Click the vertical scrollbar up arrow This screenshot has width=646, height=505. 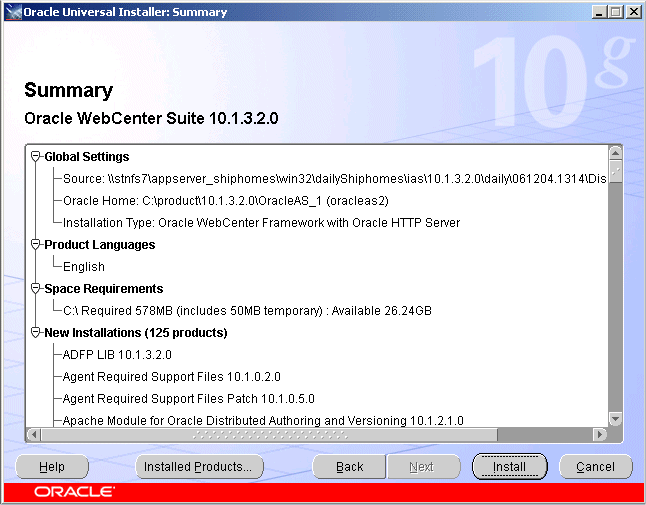pos(616,154)
